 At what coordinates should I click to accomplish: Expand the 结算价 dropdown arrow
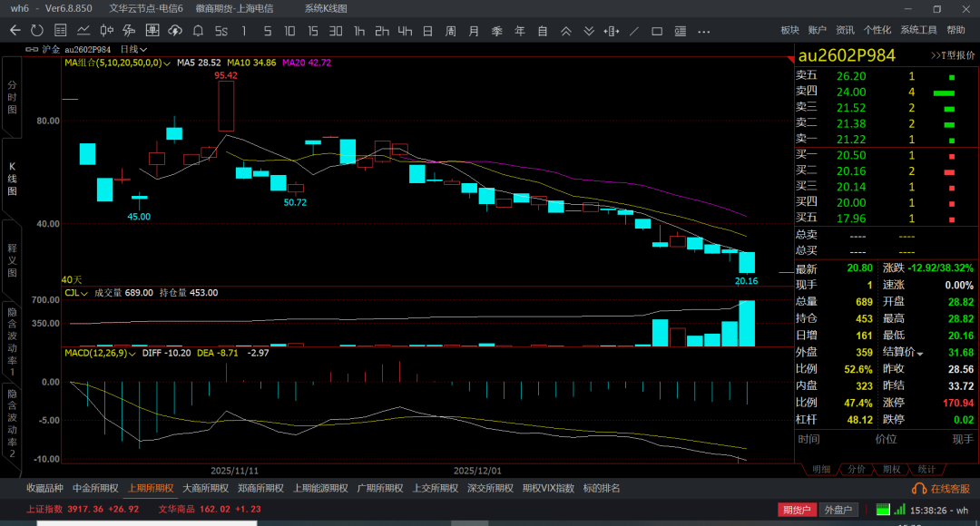pyautogui.click(x=920, y=353)
